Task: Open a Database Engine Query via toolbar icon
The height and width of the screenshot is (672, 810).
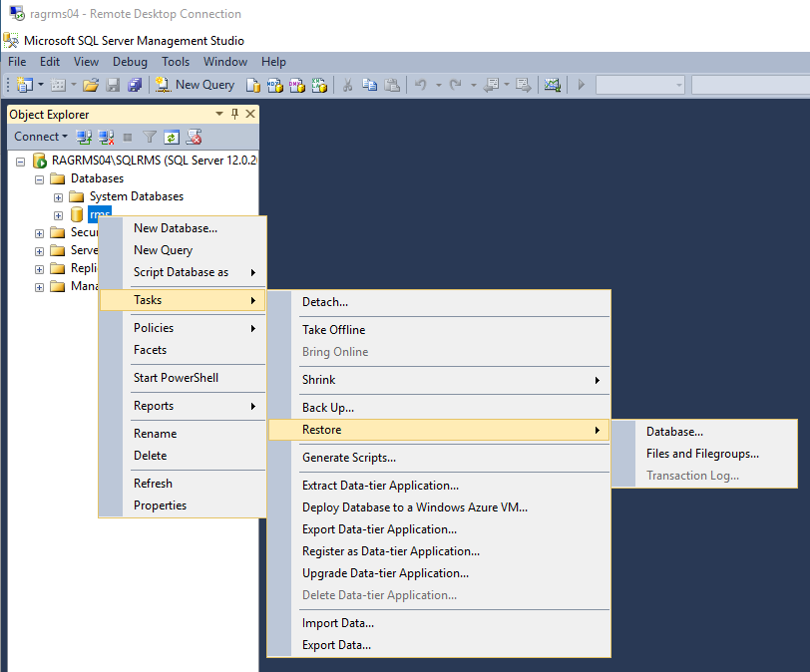Action: (252, 85)
